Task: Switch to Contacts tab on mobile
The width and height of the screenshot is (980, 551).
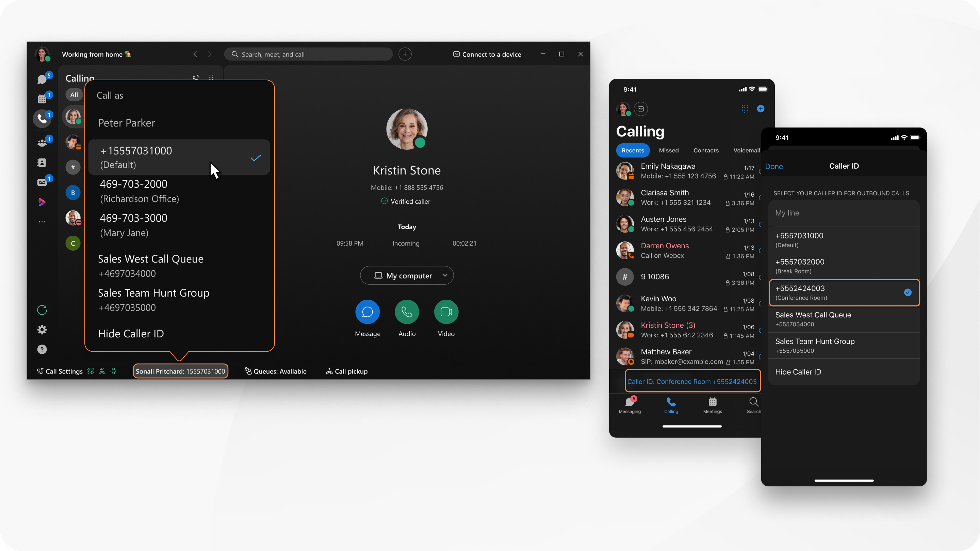Action: point(706,149)
